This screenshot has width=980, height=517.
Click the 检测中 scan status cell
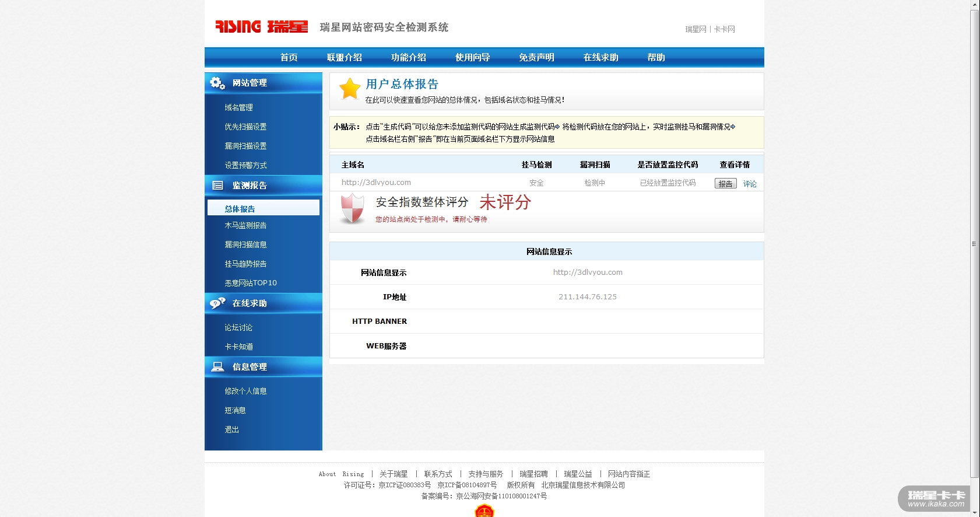(595, 183)
